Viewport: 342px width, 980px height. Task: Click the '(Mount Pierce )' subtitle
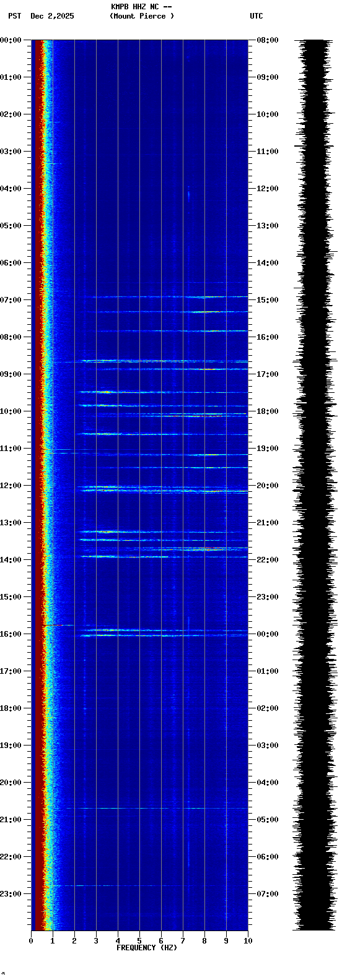tap(142, 16)
